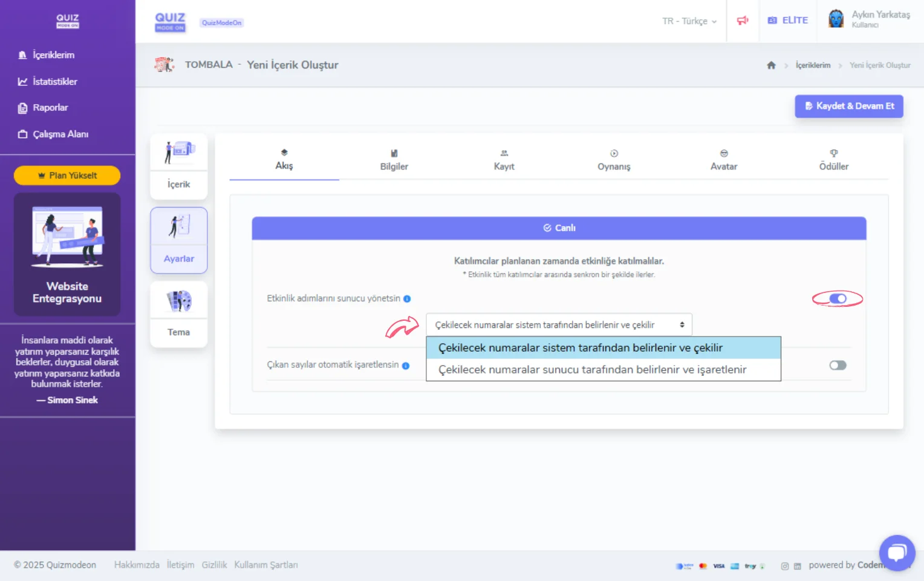Screen dimensions: 924x581
Task: Click info icon beside 'Etkinlik adımlarını sunucu yönetsin'
Action: tap(407, 299)
